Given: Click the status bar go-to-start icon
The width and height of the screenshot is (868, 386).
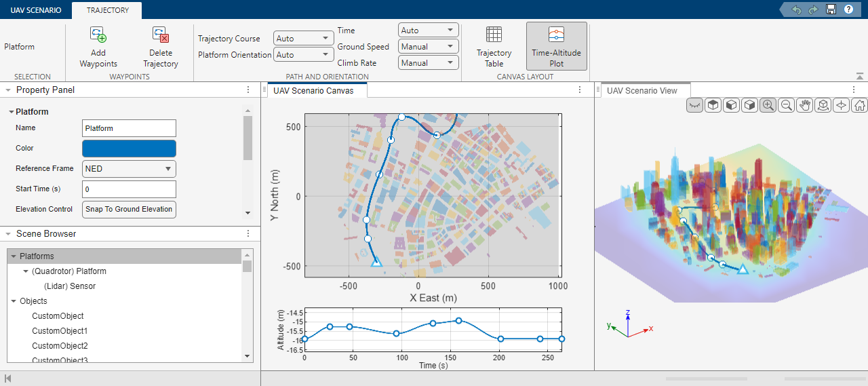Looking at the screenshot, I should [x=7, y=378].
